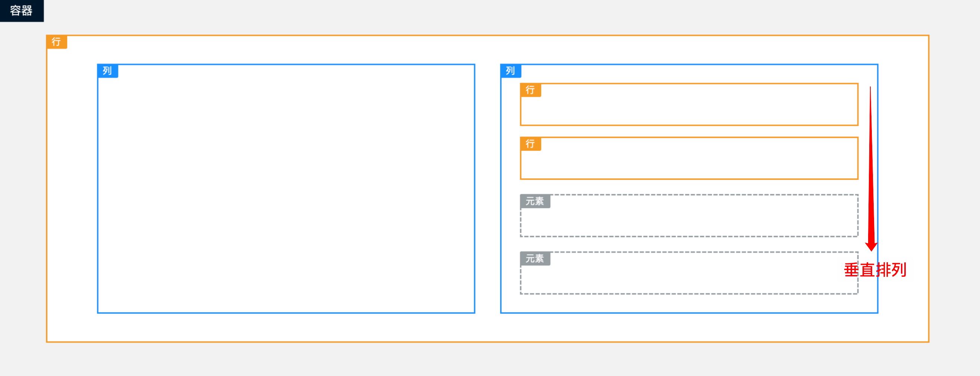980x376 pixels.
Task: Click the red 垂直排列 text
Action: (875, 270)
